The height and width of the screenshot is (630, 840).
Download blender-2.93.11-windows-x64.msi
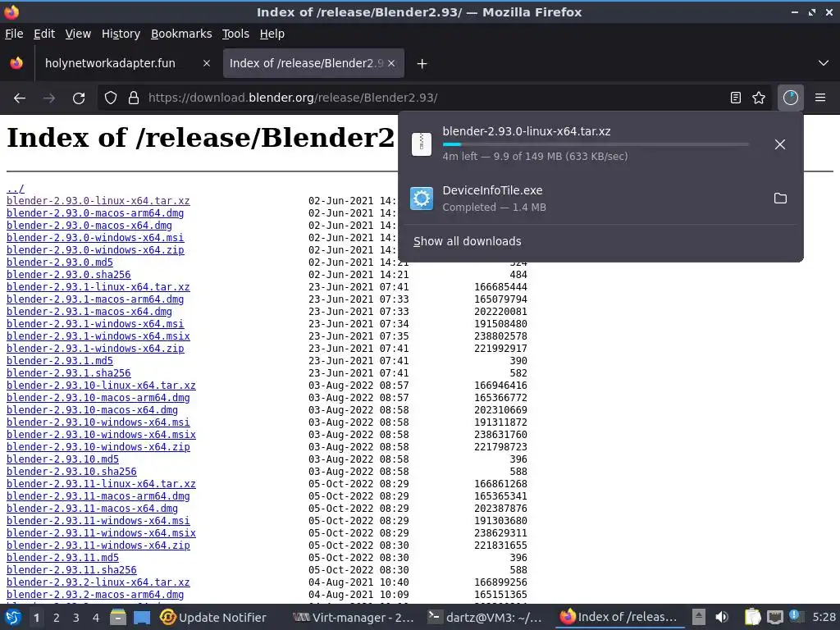click(98, 521)
